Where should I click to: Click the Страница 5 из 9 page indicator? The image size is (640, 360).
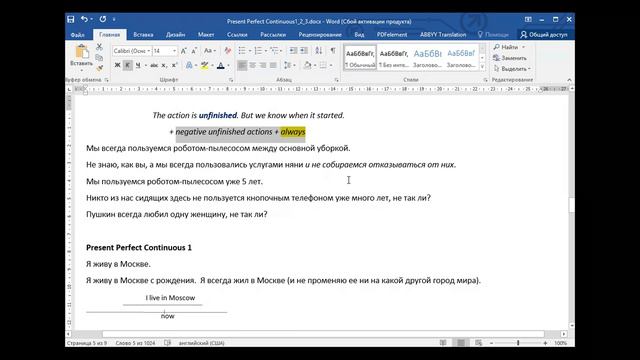tap(87, 343)
